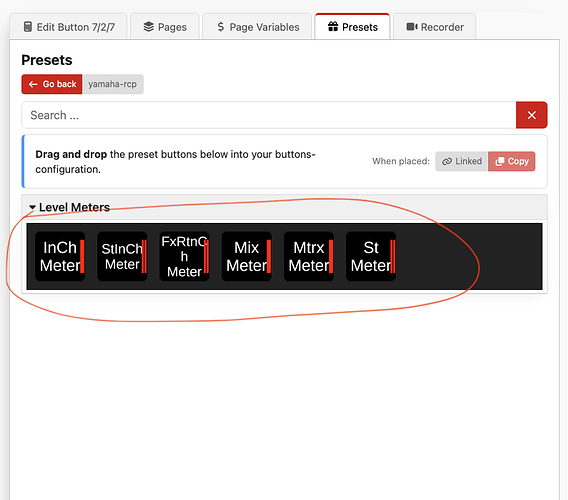This screenshot has width=568, height=500.
Task: Select the InCh Meter preset button
Action: click(x=60, y=257)
